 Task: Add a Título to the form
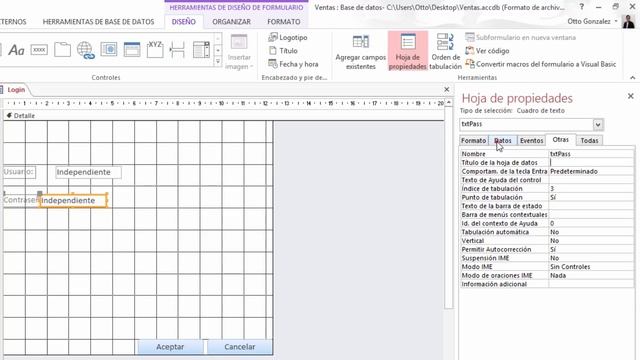coord(283,51)
